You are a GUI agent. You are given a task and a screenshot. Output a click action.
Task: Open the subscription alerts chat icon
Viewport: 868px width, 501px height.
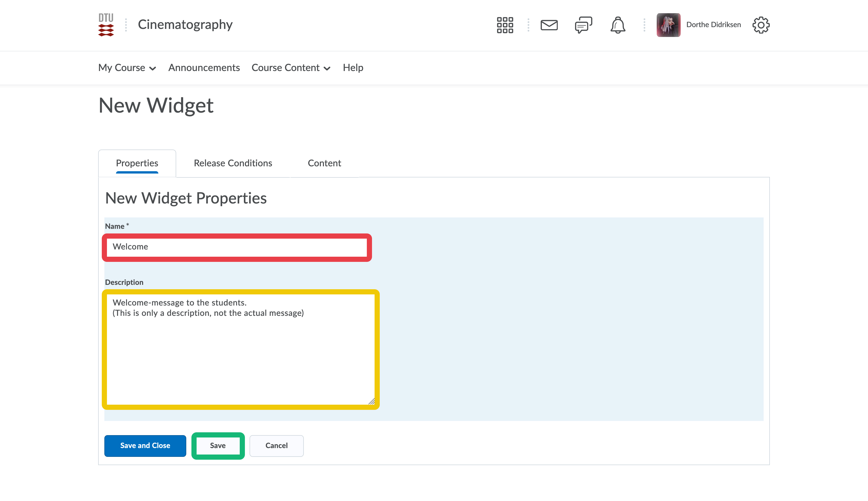click(583, 25)
